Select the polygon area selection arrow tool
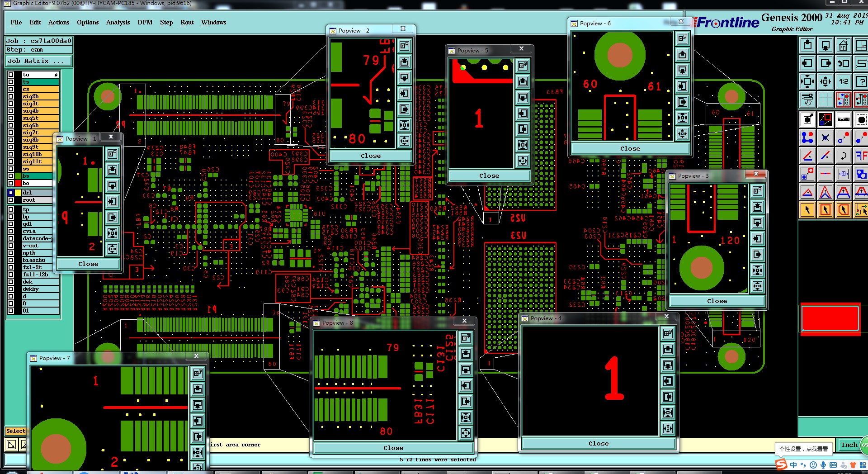This screenshot has width=868, height=474. point(844,210)
